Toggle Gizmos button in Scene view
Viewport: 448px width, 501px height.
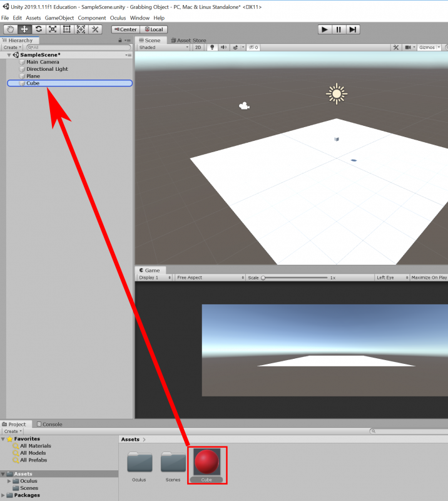point(427,48)
